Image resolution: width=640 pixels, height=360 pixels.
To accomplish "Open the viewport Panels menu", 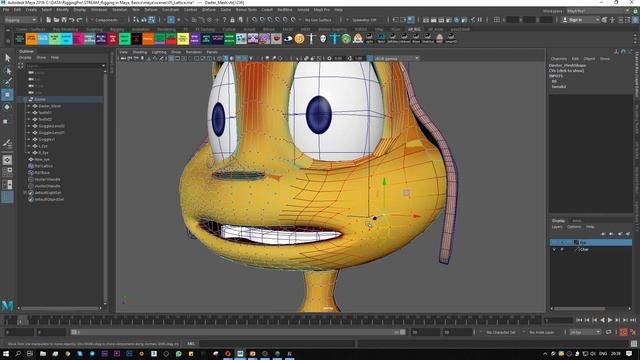I will click(212, 52).
